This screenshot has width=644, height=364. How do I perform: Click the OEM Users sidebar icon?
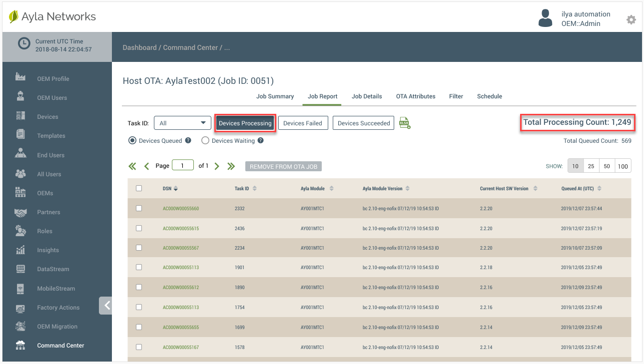click(x=20, y=96)
